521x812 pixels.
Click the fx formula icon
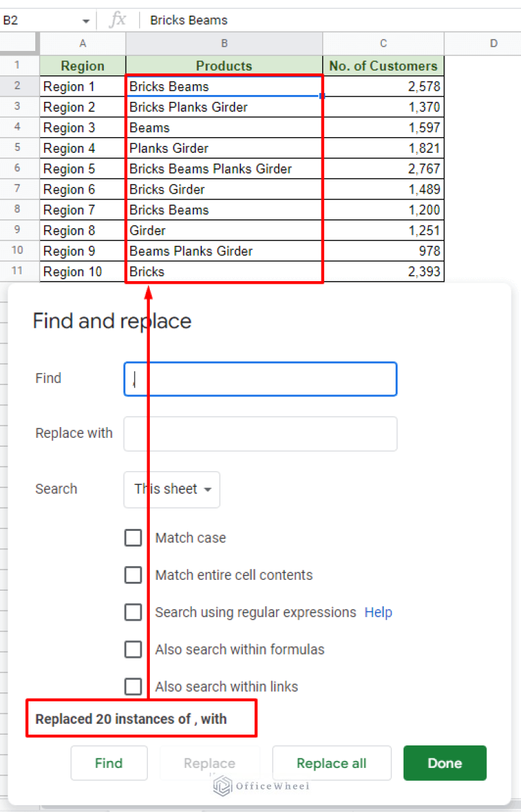coord(118,20)
